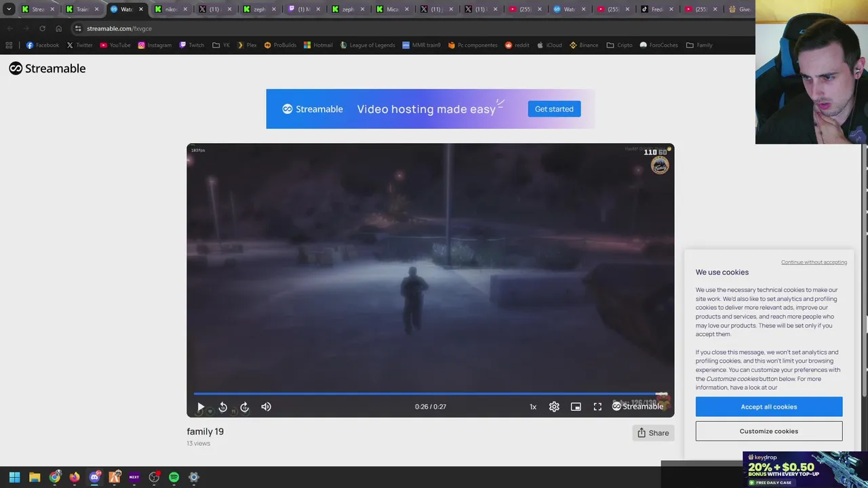Screen dimensions: 868x488
Task: Click Continue without accepting link
Action: [814, 262]
